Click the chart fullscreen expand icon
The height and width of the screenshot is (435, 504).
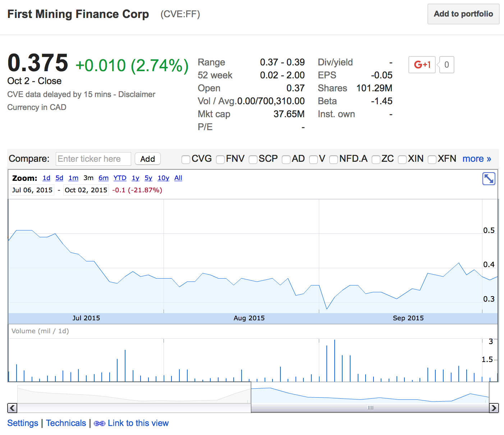coord(489,178)
